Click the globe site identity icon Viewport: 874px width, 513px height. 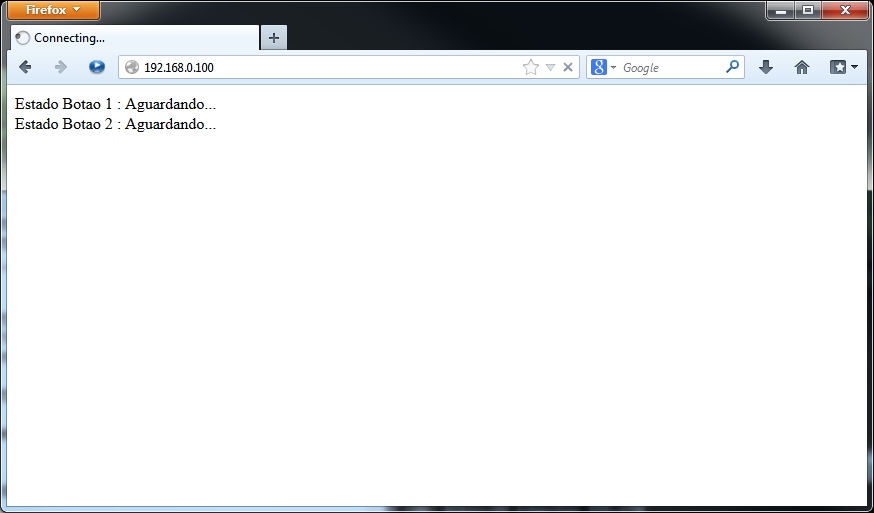pos(132,67)
